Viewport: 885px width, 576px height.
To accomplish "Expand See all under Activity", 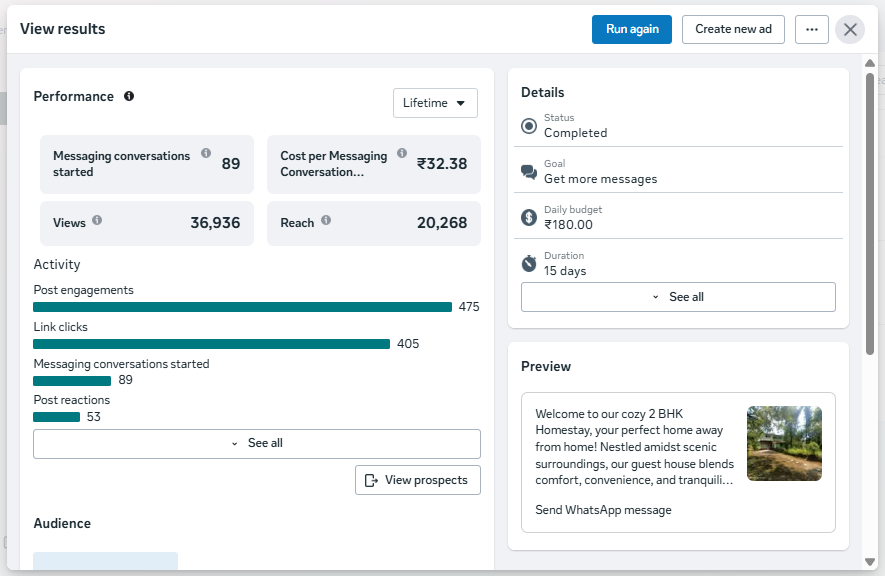I will coord(257,443).
